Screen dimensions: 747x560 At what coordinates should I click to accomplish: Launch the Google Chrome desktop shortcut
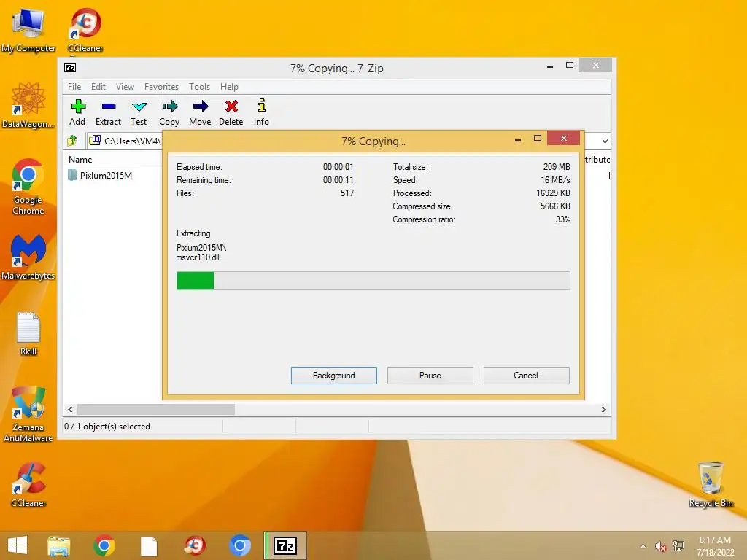(x=28, y=186)
